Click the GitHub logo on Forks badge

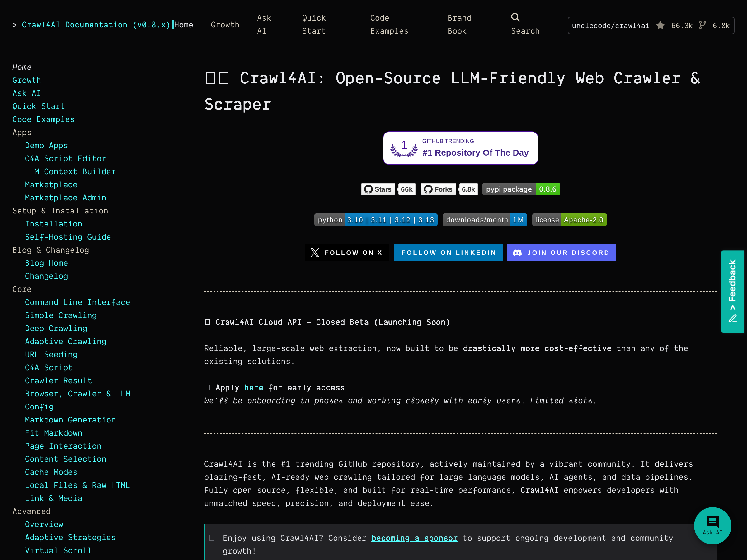pos(428,189)
